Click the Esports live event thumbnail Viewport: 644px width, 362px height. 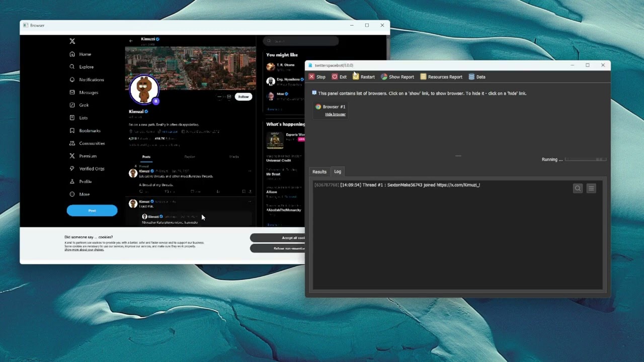point(275,140)
